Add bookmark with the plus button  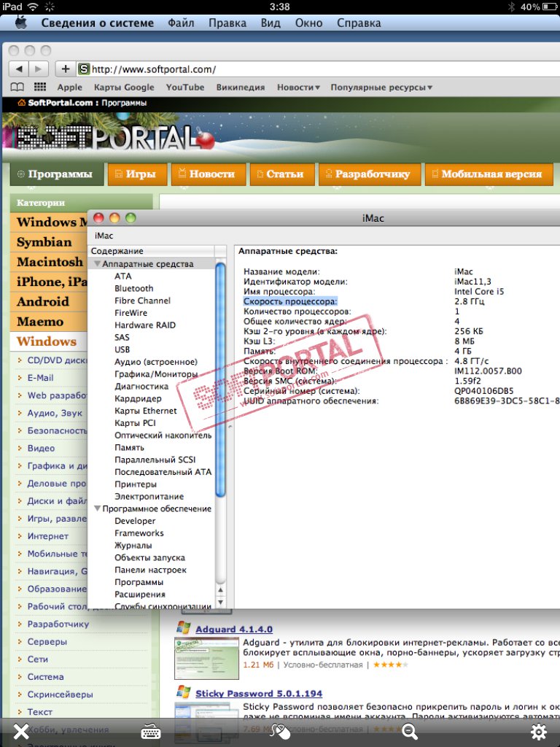(66, 69)
